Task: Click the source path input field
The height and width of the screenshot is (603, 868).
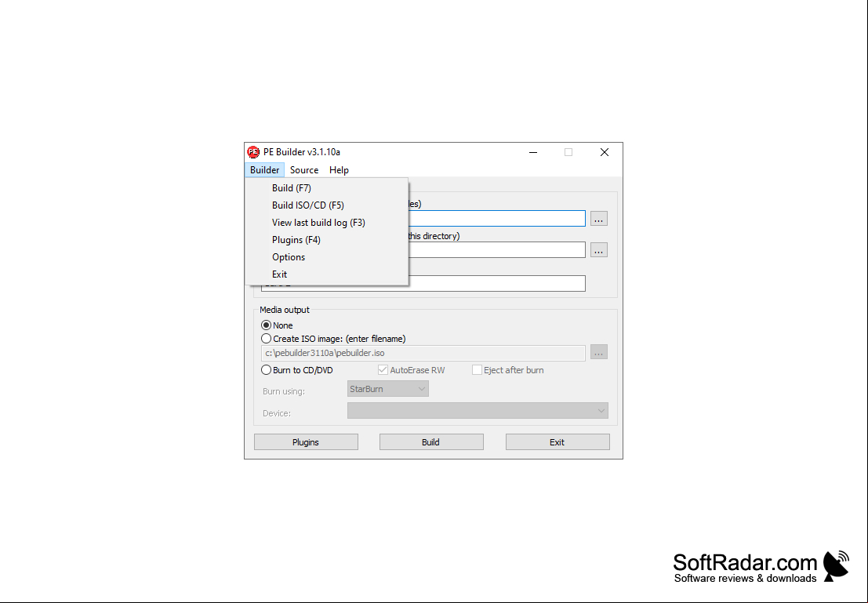Action: coord(496,218)
